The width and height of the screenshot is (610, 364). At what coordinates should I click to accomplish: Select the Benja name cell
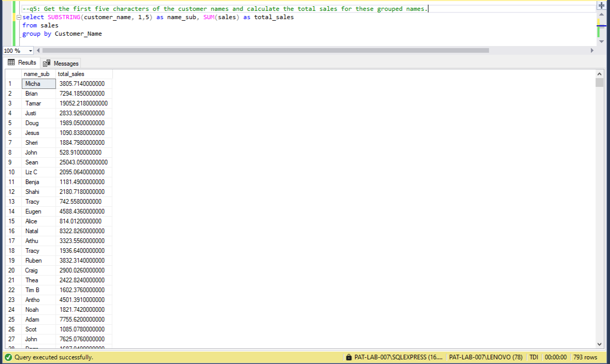tap(38, 182)
